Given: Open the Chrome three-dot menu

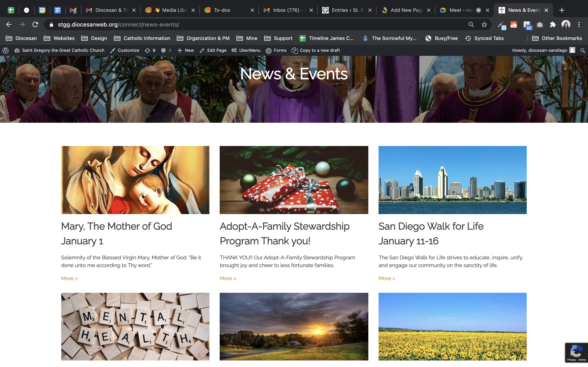Looking at the screenshot, I should 579,24.
